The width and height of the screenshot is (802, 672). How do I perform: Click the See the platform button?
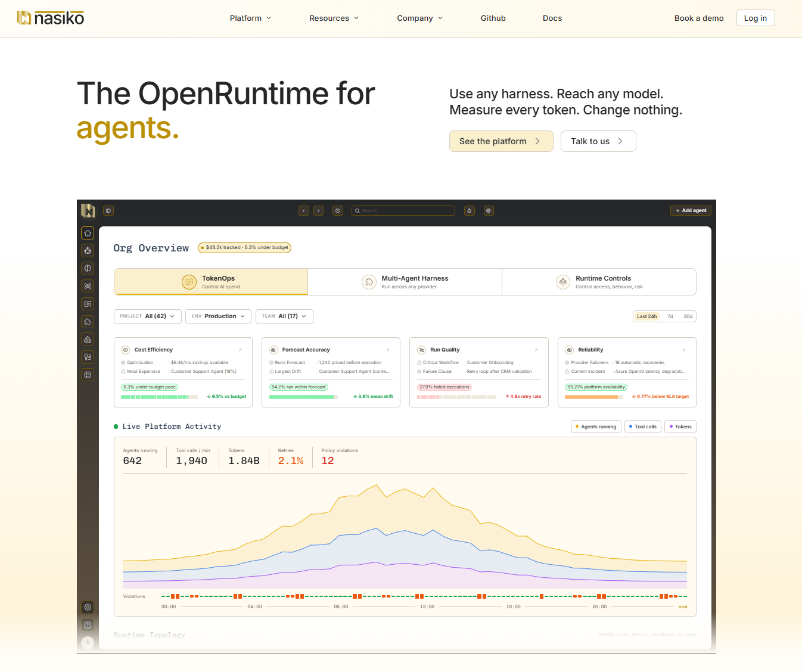[x=501, y=141]
